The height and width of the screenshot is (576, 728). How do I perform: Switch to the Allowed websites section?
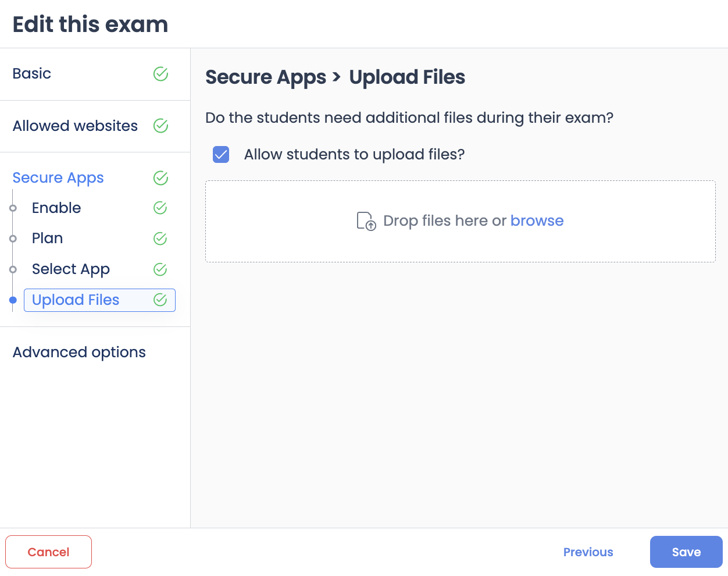[x=75, y=126]
